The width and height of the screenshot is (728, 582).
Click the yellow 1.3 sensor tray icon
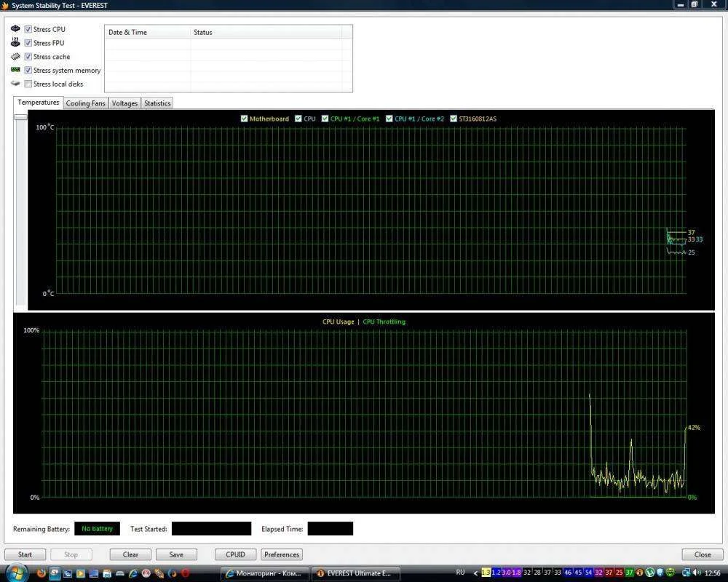(x=486, y=573)
